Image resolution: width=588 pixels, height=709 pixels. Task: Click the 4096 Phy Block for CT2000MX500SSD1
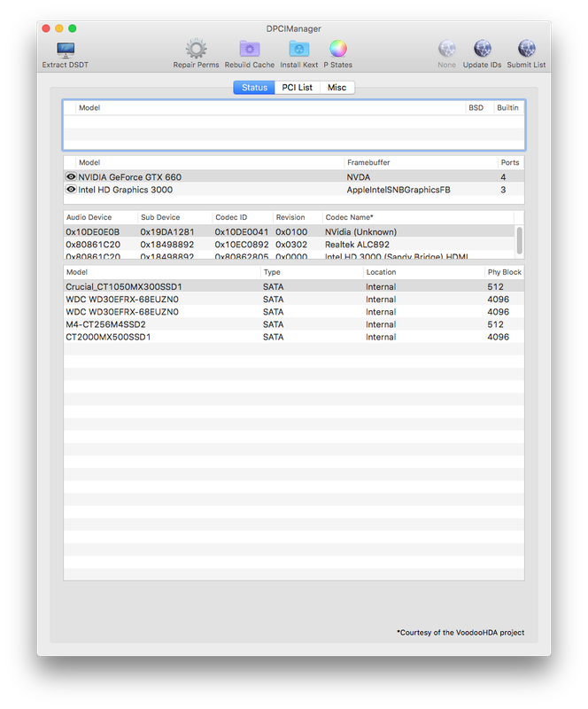[x=498, y=337]
